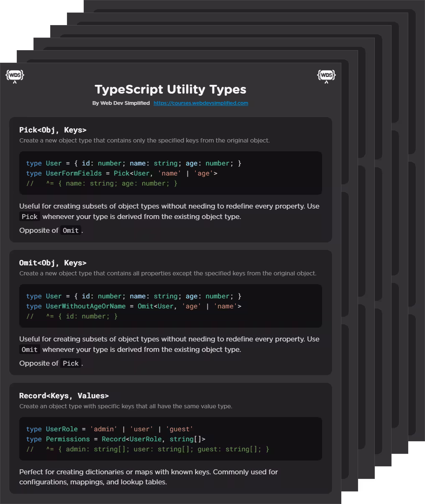The width and height of the screenshot is (425, 504).
Task: Select the Omit badge after 'Opposite of'
Action: 70,230
